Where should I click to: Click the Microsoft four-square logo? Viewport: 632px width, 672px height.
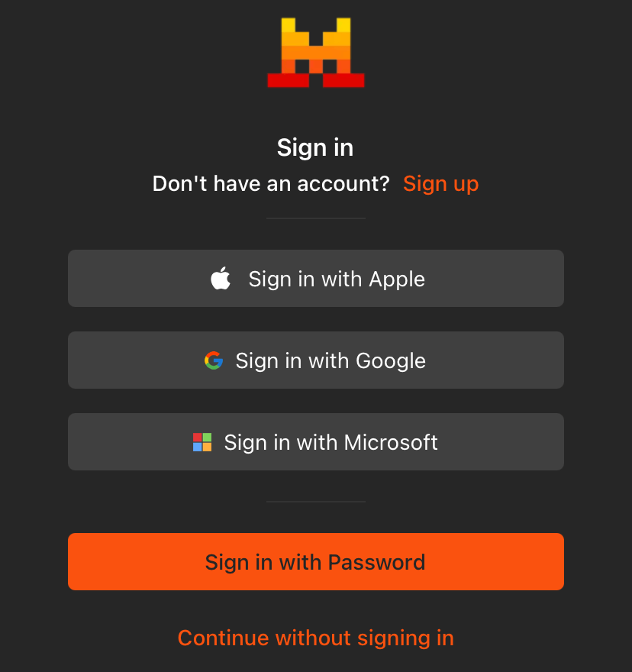[202, 442]
